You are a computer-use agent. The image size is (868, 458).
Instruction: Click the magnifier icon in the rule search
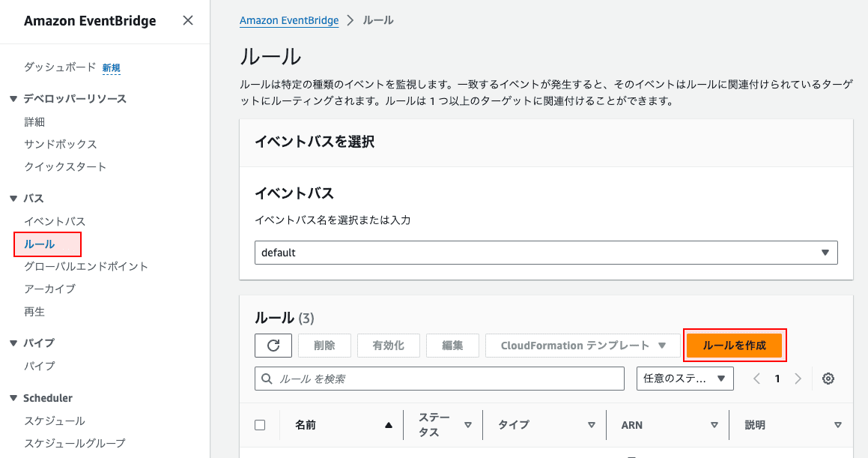click(x=267, y=379)
